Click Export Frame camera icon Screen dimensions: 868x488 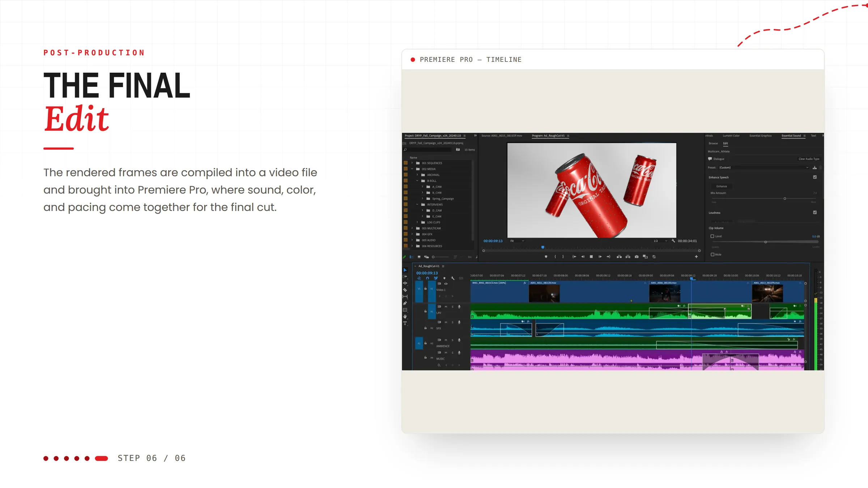click(637, 257)
